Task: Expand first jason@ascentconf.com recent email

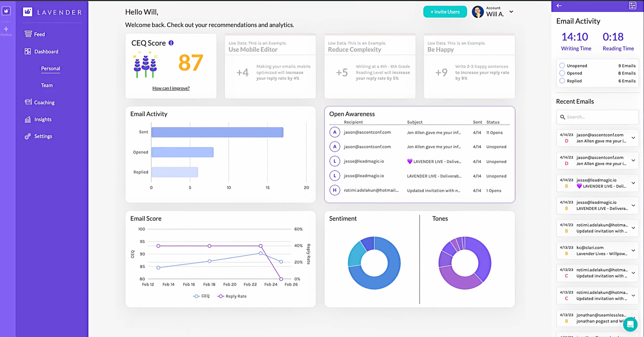Action: point(633,138)
